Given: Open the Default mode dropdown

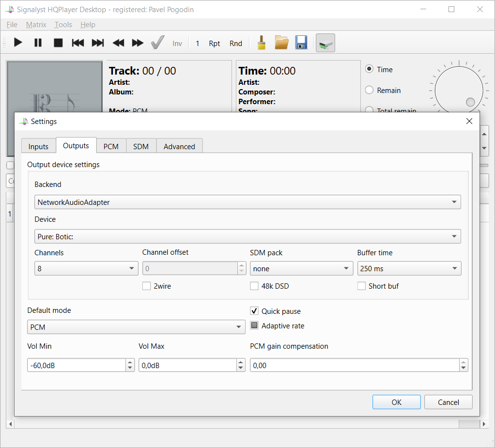Looking at the screenshot, I should pos(136,327).
